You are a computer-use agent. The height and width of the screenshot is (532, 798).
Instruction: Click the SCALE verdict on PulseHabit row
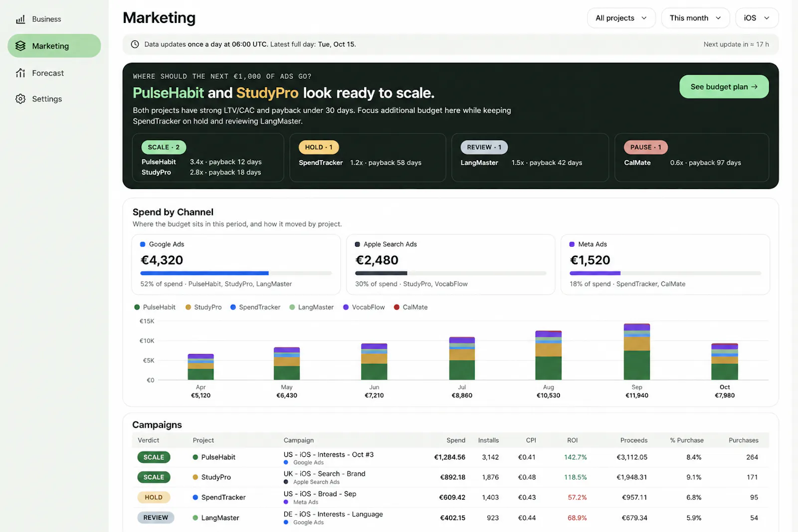[154, 457]
